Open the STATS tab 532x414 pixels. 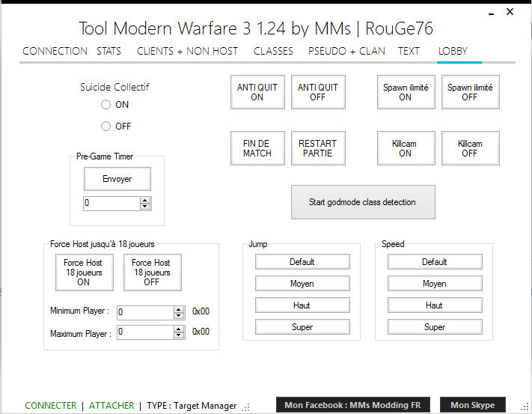pyautogui.click(x=108, y=51)
